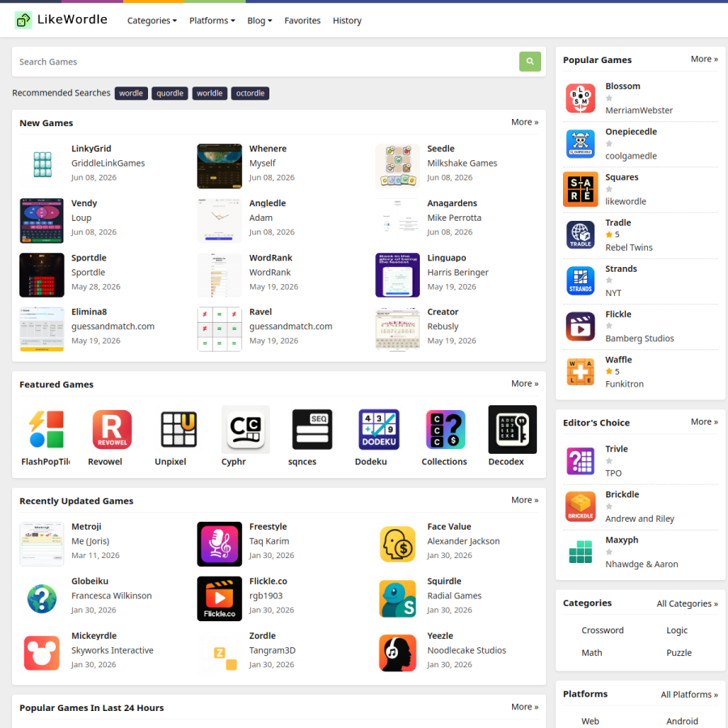The image size is (728, 728).
Task: Open the FlashPopTile featured icon
Action: [45, 429]
